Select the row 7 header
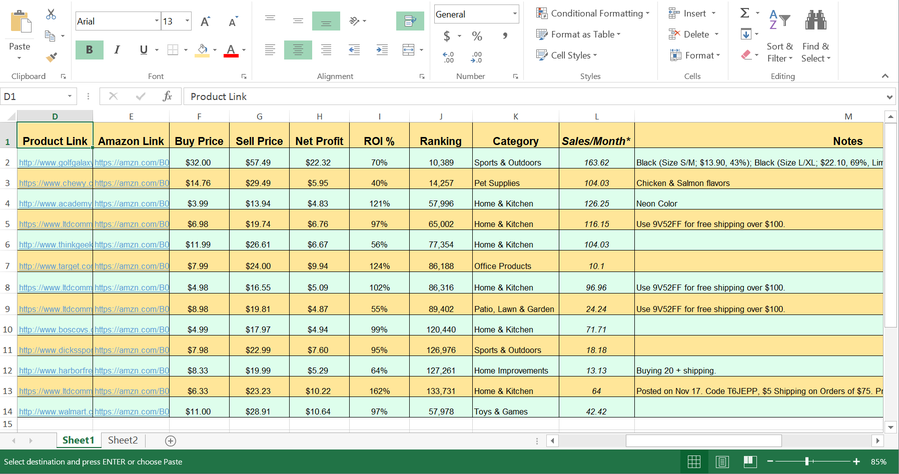Viewport: 899px width, 474px height. click(7, 266)
